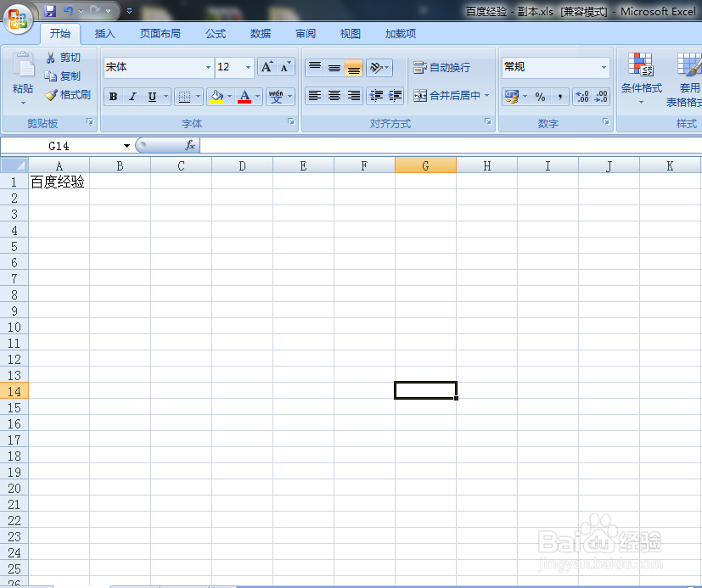This screenshot has height=588, width=702.
Task: Align text to top of cell
Action: (x=315, y=68)
